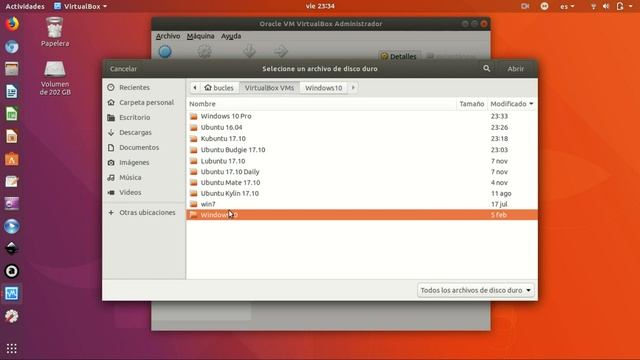Select the Ubuntu 17.10 Daily folder
This screenshot has height=360, width=640.
pos(362,172)
